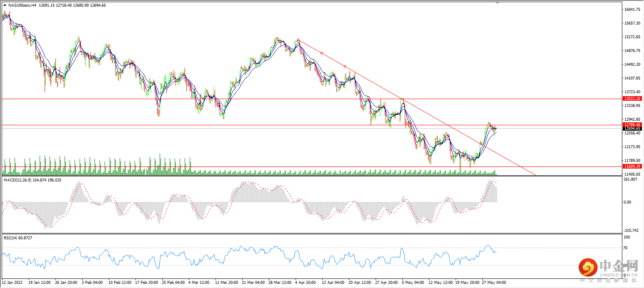Click the 27 Apr 20:00 time label
This screenshot has width=644, height=288.
click(x=386, y=282)
